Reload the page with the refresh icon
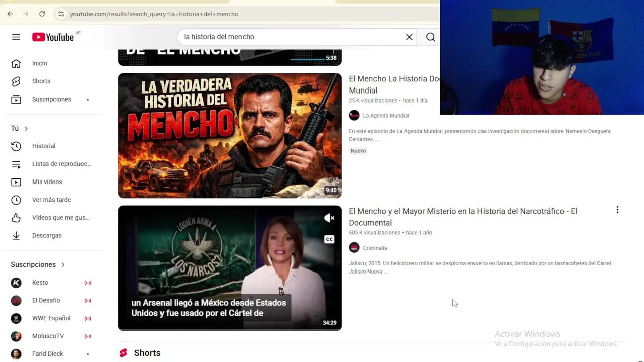The height and width of the screenshot is (362, 644). pyautogui.click(x=42, y=14)
